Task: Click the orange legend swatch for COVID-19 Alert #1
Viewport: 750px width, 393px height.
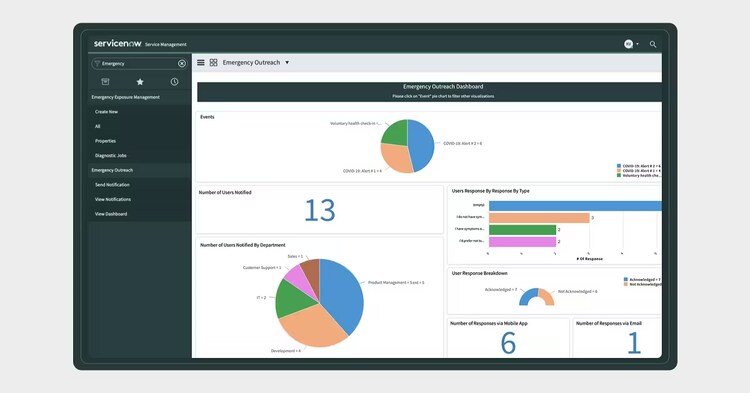Action: pos(619,171)
